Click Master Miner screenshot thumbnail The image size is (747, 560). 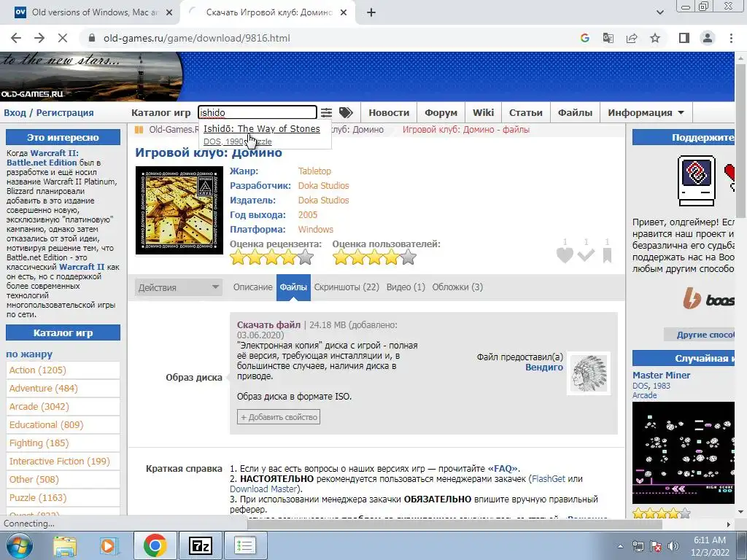683,453
